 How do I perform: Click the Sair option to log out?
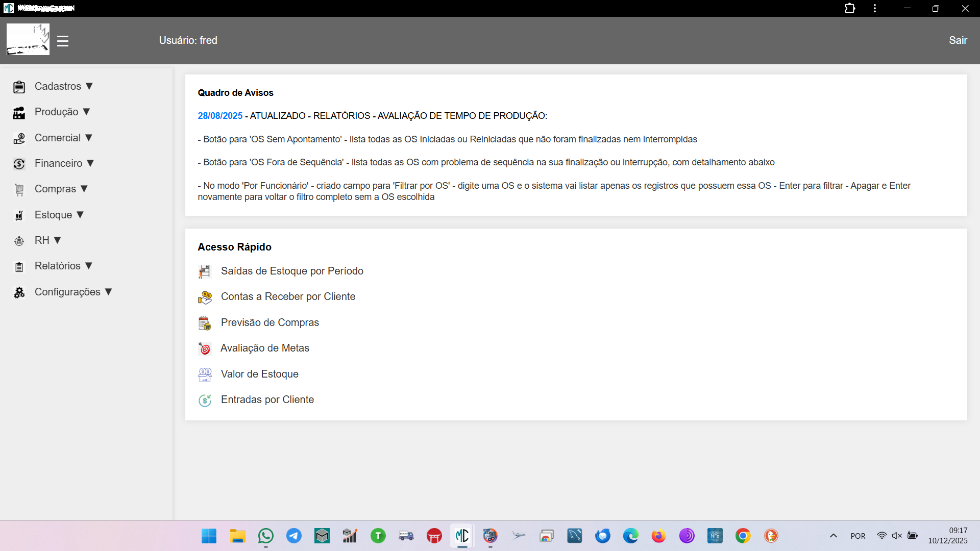958,40
